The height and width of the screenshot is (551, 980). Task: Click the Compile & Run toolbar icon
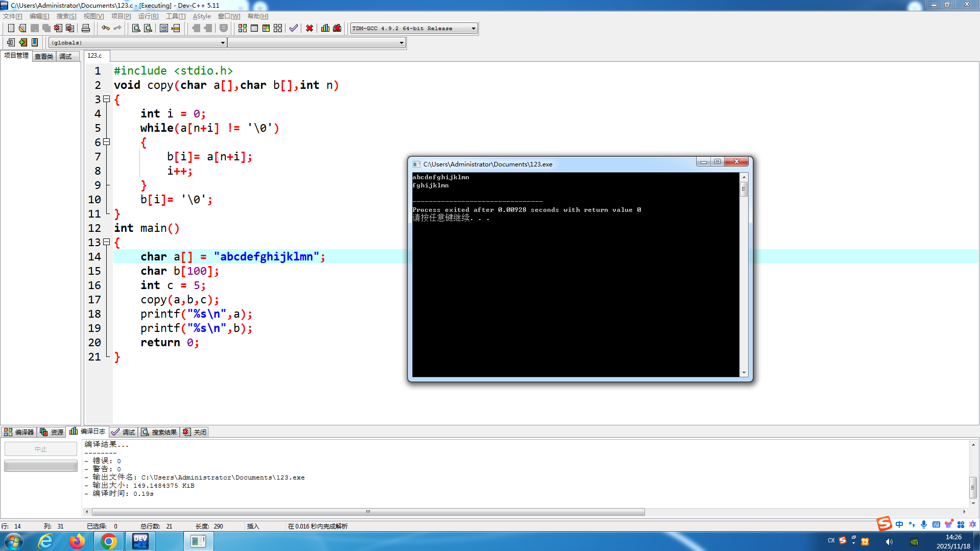pos(266,28)
